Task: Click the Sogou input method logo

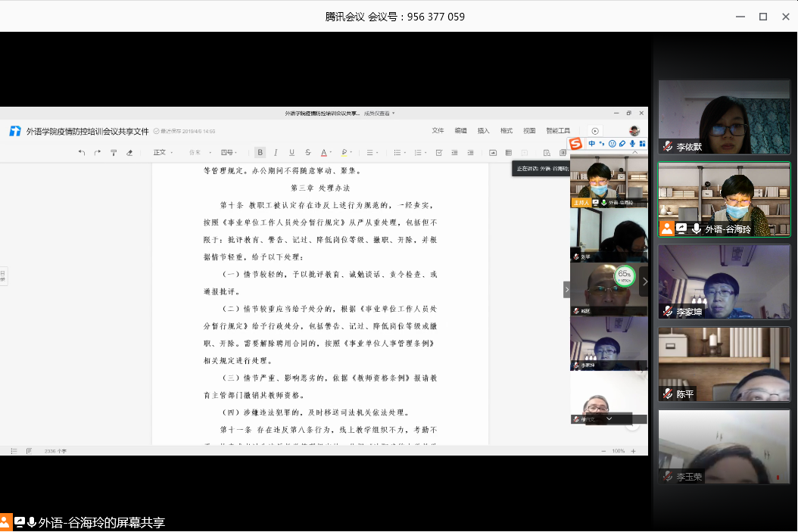Action: [x=576, y=144]
